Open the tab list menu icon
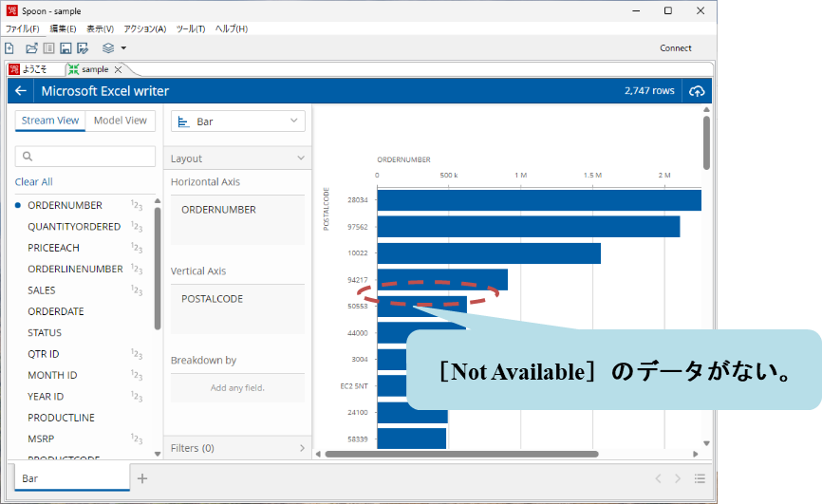 click(700, 478)
